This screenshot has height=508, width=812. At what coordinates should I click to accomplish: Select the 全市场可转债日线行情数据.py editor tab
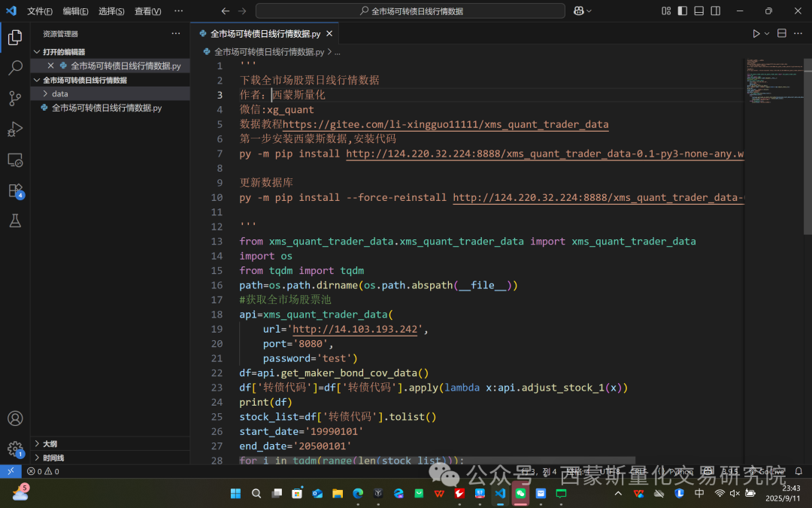pos(265,34)
